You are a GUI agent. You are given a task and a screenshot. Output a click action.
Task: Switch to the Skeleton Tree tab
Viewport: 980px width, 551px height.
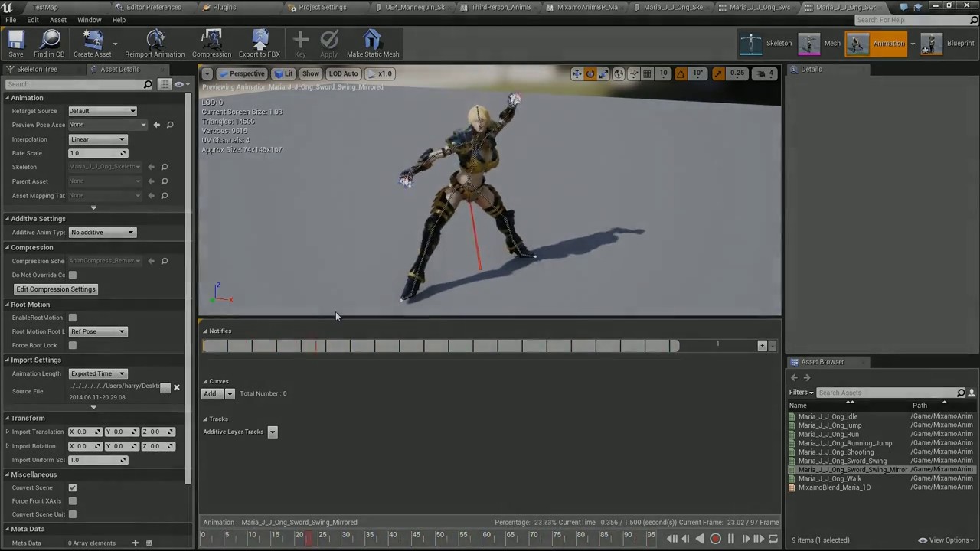(x=37, y=69)
